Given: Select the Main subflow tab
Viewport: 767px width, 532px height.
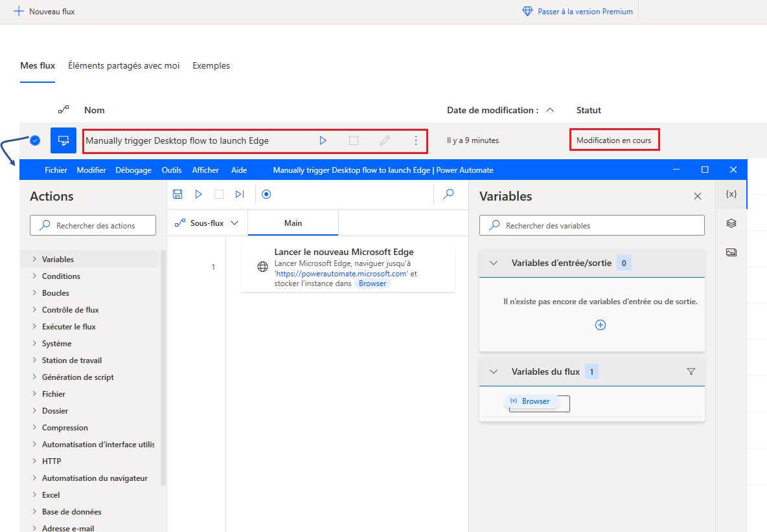Looking at the screenshot, I should coord(293,223).
